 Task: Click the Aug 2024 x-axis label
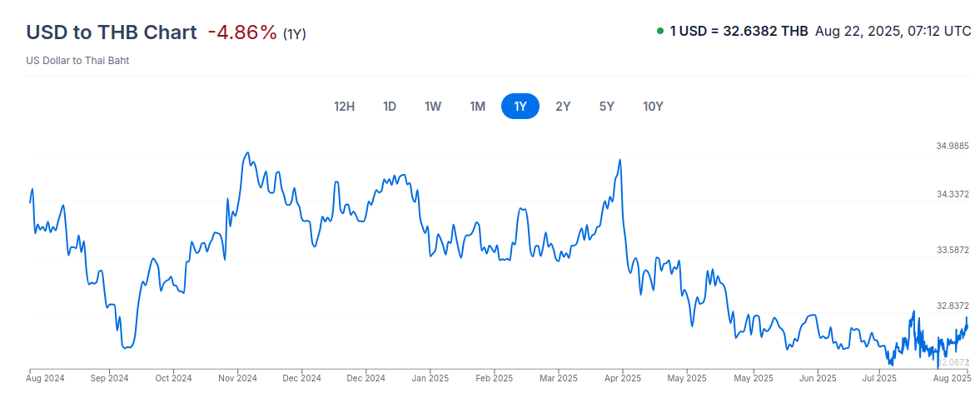[47, 379]
